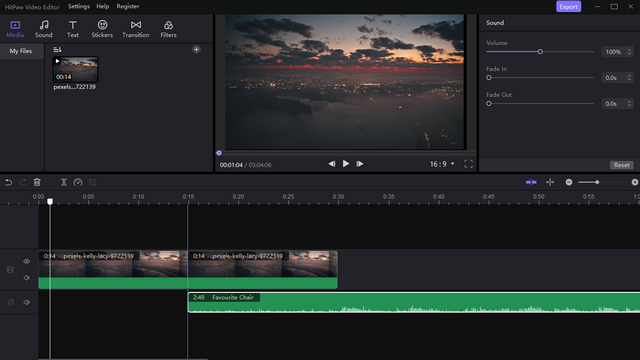Step forward one frame in preview
This screenshot has height=360, width=640.
[360, 164]
